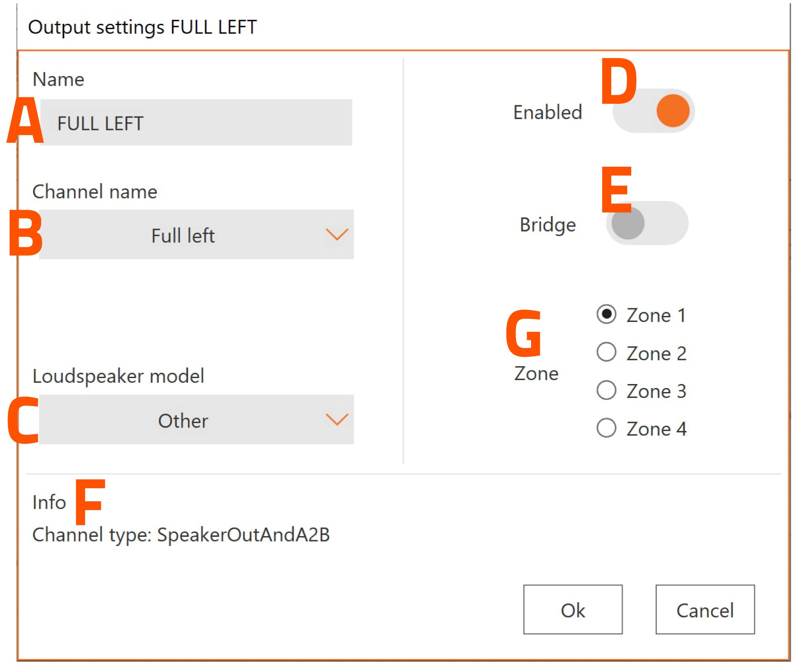Pick the Zone 4 radio option

[x=606, y=428]
